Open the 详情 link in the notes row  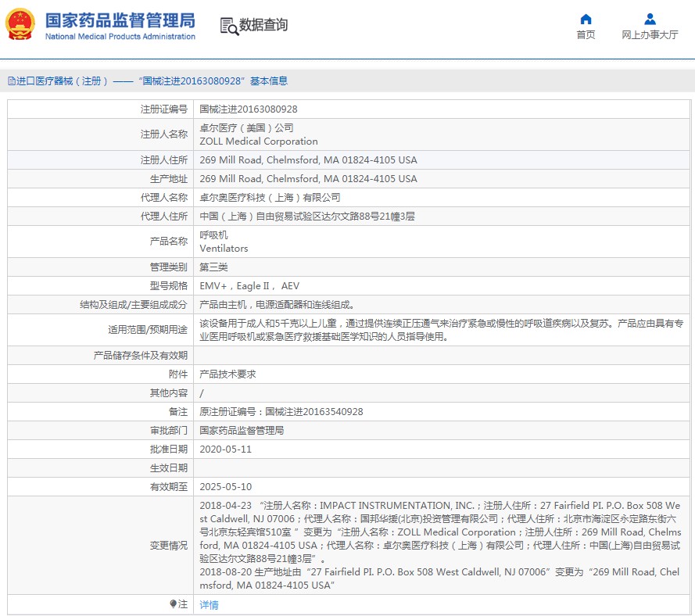pos(209,605)
